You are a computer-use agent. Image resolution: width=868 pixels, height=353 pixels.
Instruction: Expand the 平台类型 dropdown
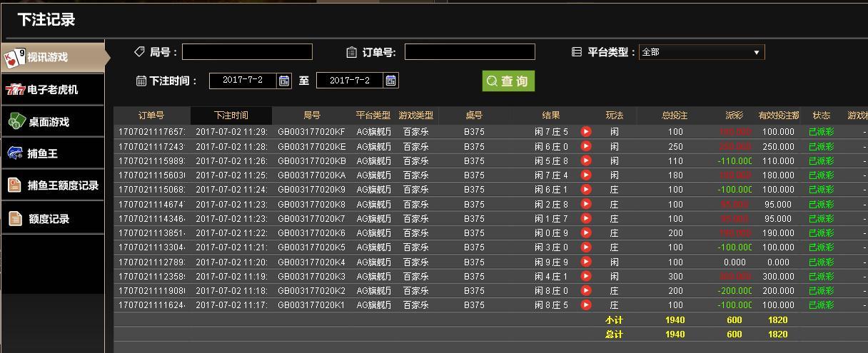[x=702, y=52]
